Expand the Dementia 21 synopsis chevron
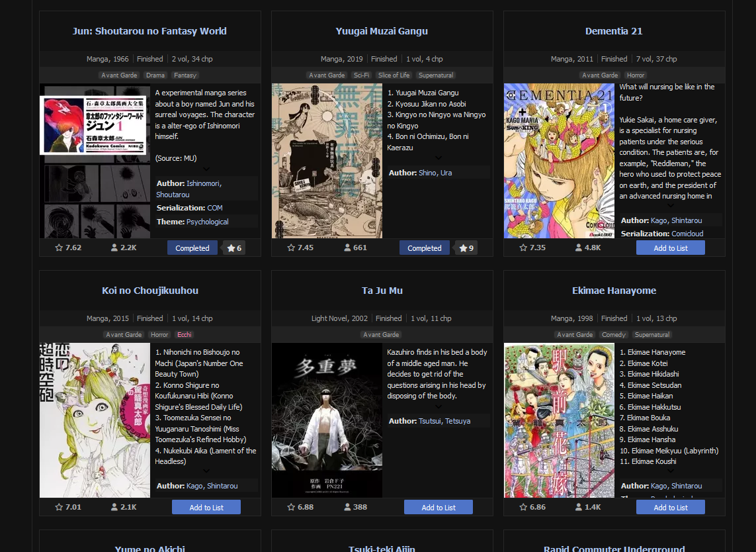Viewport: 756px width, 552px height. coord(670,206)
